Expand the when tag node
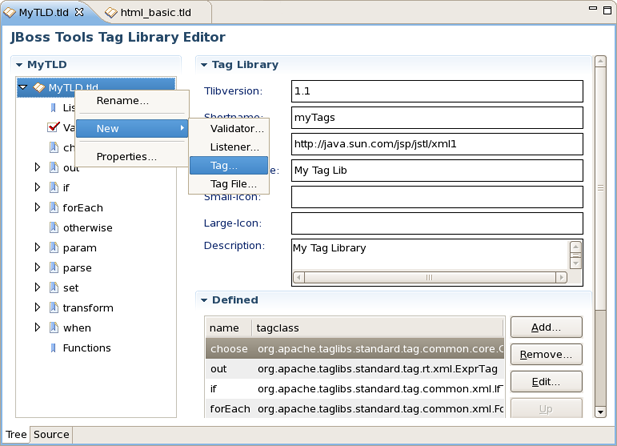617x446 pixels. (x=37, y=327)
